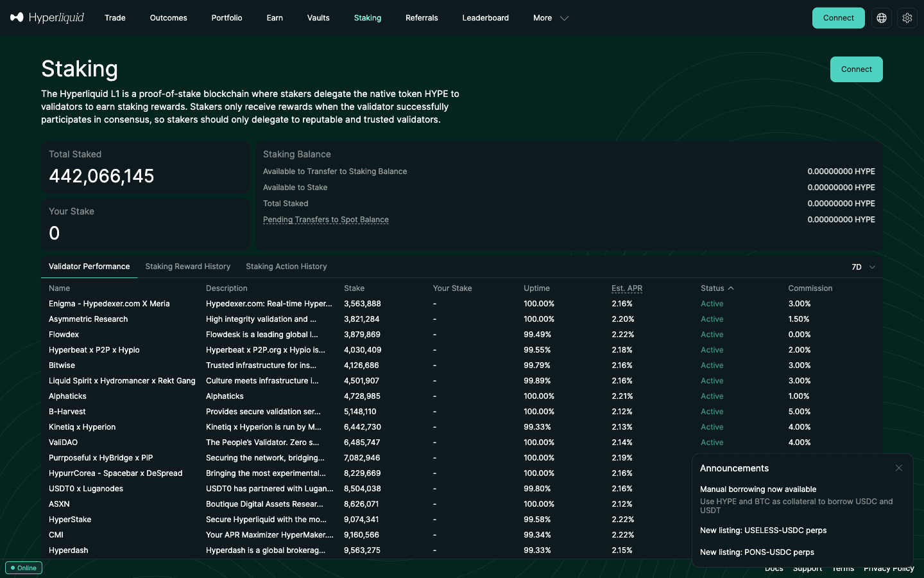Image resolution: width=924 pixels, height=578 pixels.
Task: Go to the Trade page
Action: [x=115, y=18]
